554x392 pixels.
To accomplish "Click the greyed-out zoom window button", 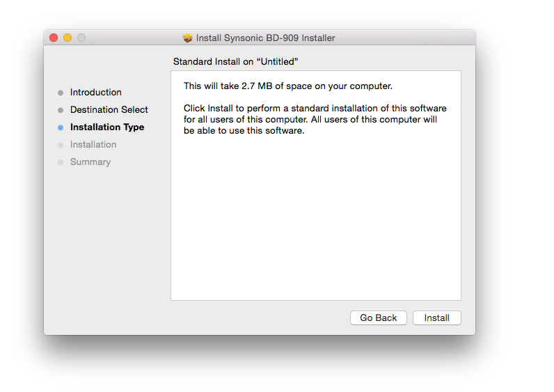I will (81, 38).
